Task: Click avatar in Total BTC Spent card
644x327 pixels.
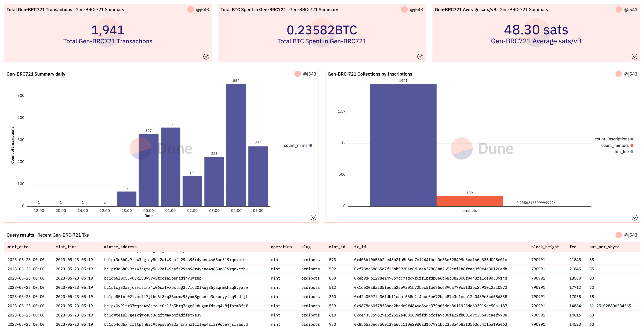Action: tap(404, 9)
